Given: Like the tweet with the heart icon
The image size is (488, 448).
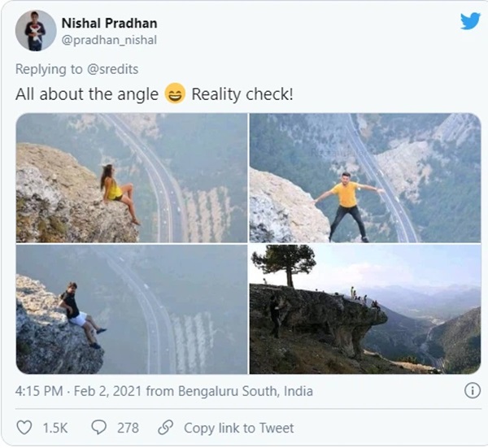Looking at the screenshot, I should [24, 427].
